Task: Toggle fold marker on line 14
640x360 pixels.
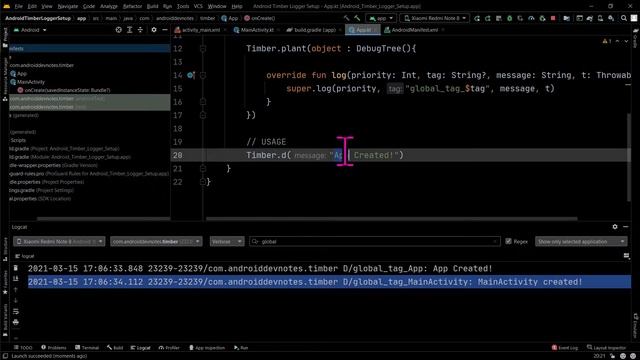Action: point(203,75)
